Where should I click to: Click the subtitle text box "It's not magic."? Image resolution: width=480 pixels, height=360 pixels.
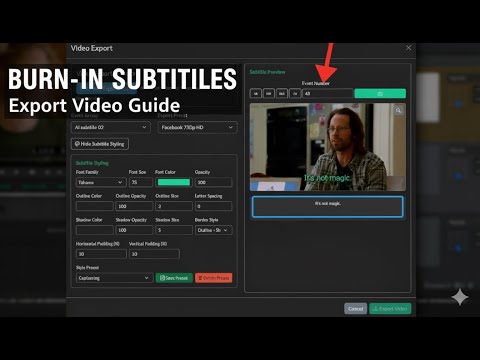point(327,207)
